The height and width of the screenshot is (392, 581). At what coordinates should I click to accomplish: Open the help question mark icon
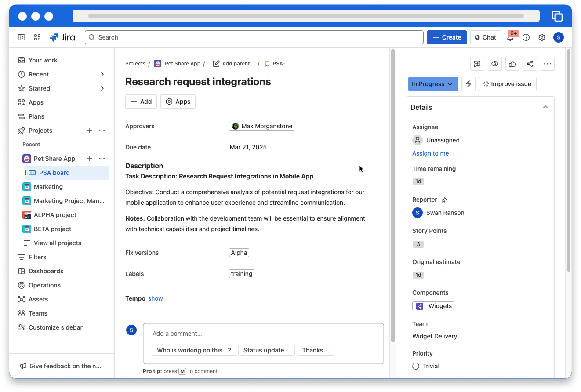tap(526, 37)
